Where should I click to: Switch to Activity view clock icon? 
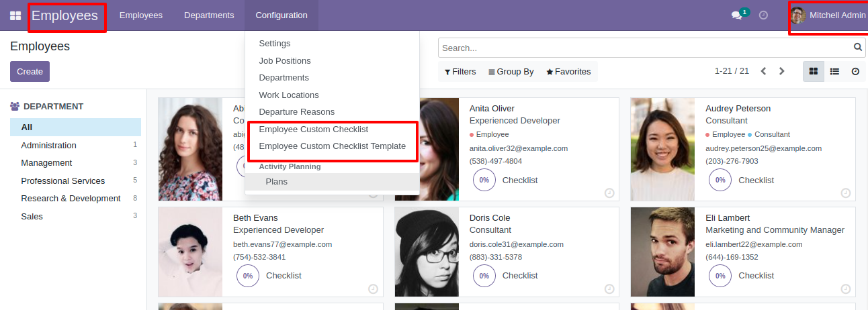855,71
